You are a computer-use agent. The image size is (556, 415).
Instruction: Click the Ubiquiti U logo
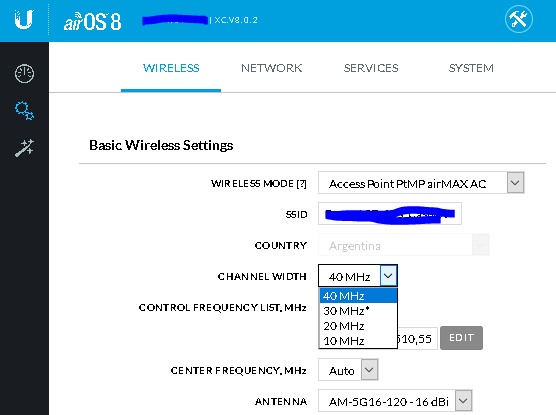[24, 19]
